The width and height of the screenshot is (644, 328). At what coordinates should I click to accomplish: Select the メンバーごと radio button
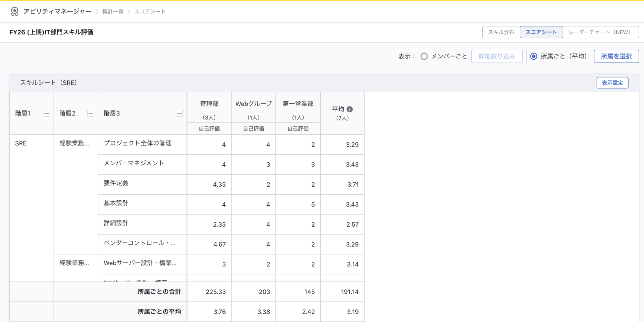(424, 56)
